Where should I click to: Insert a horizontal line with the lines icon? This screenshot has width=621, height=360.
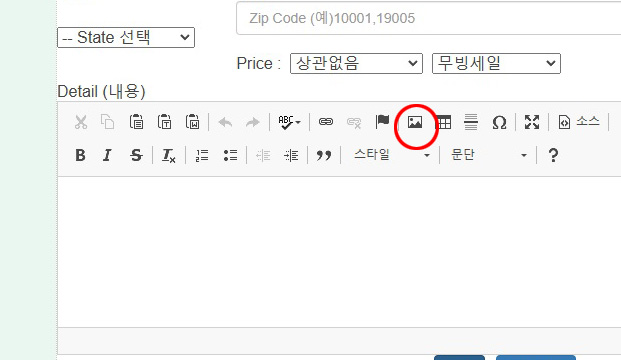click(x=471, y=122)
